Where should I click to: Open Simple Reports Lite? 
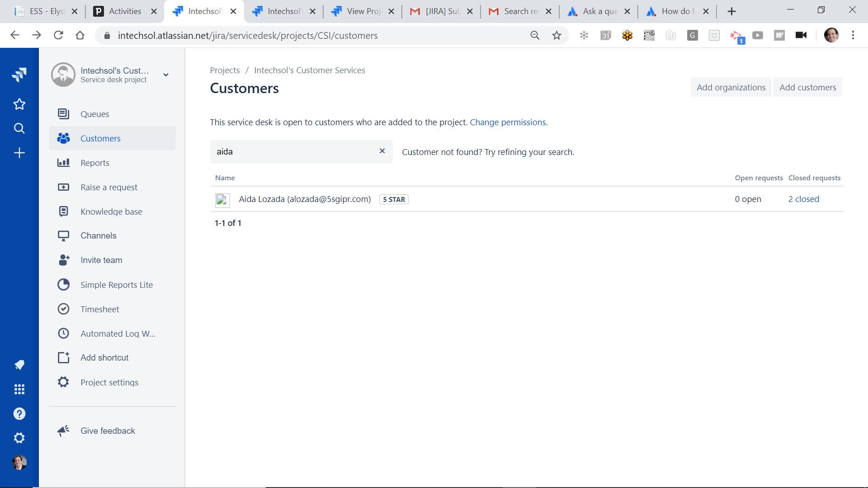(112, 285)
